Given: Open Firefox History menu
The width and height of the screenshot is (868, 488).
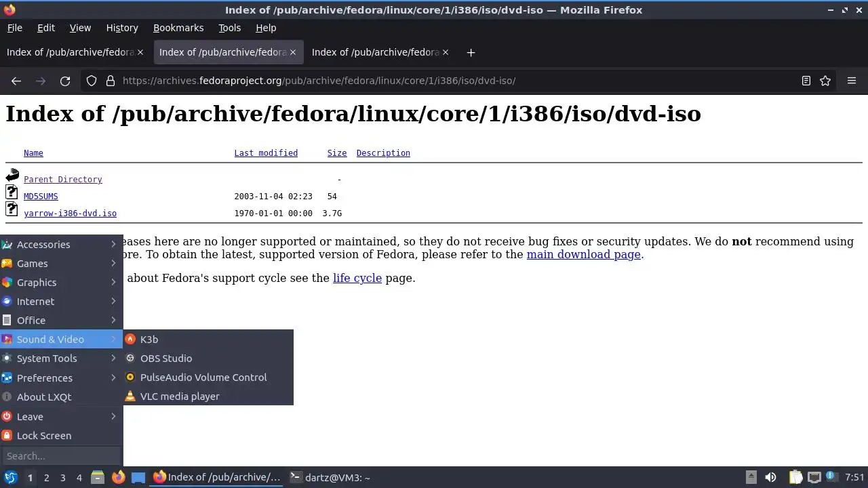Looking at the screenshot, I should (x=122, y=28).
